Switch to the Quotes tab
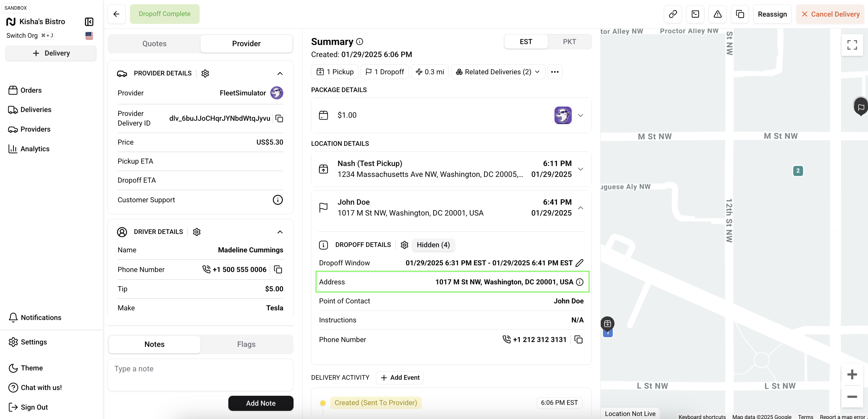 pyautogui.click(x=154, y=44)
